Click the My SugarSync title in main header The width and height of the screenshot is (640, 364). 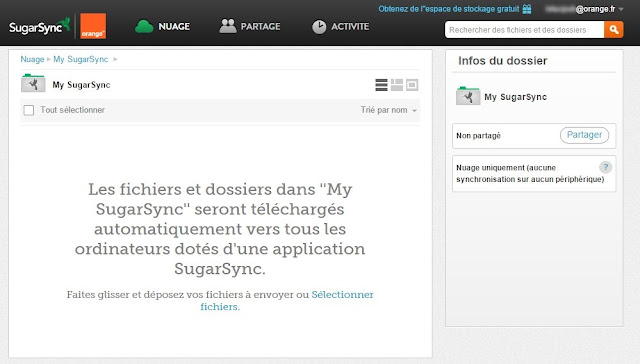click(81, 85)
